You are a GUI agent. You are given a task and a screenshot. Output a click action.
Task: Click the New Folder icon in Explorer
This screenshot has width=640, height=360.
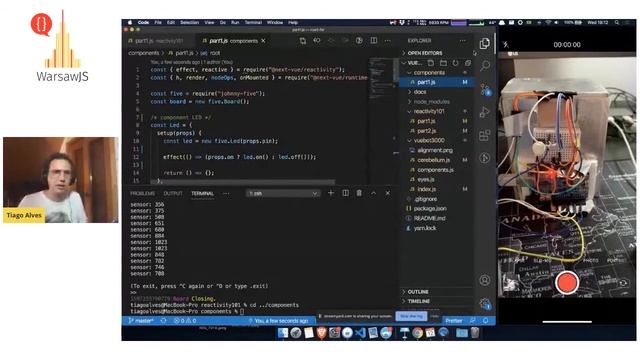point(443,63)
